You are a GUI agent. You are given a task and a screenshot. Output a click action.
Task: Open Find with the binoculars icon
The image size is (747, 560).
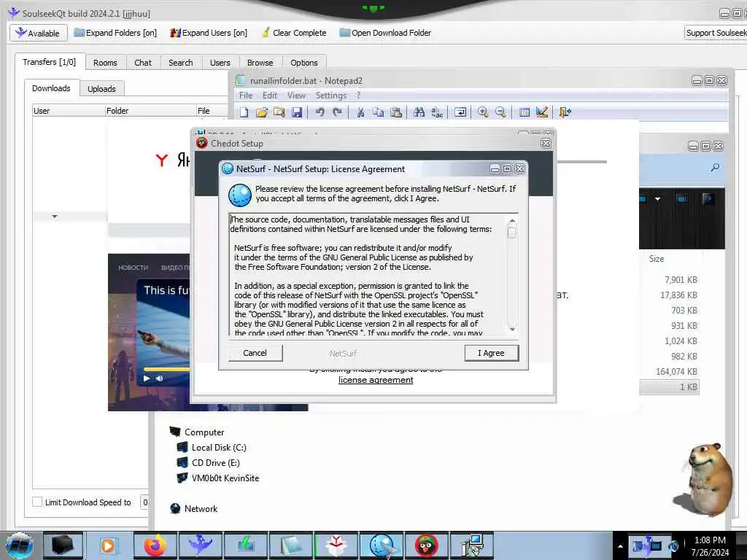[419, 112]
